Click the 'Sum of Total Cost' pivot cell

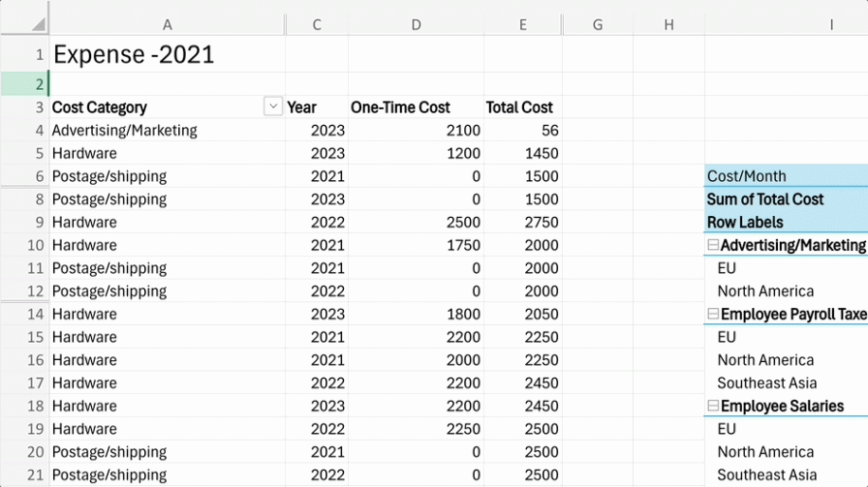pos(786,199)
